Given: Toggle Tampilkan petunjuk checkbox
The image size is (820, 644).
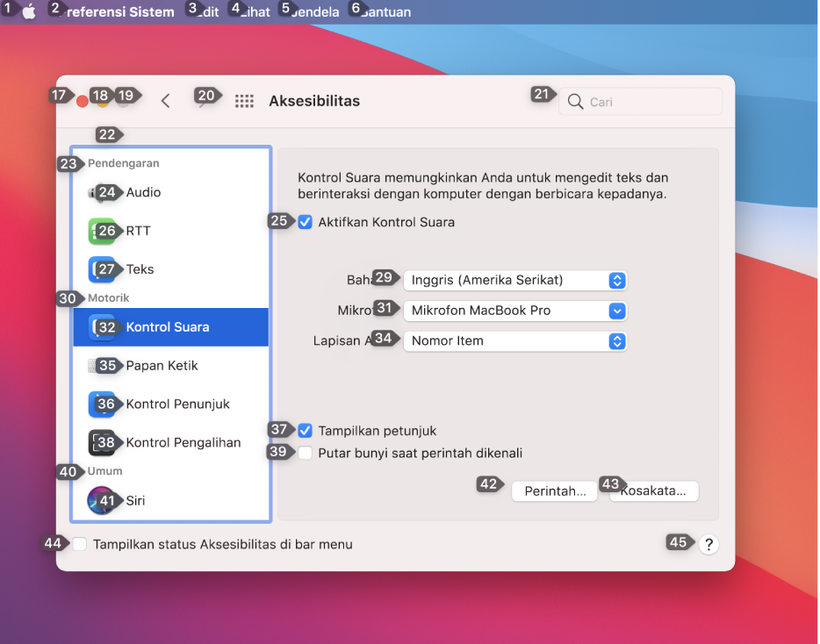Looking at the screenshot, I should pos(306,431).
